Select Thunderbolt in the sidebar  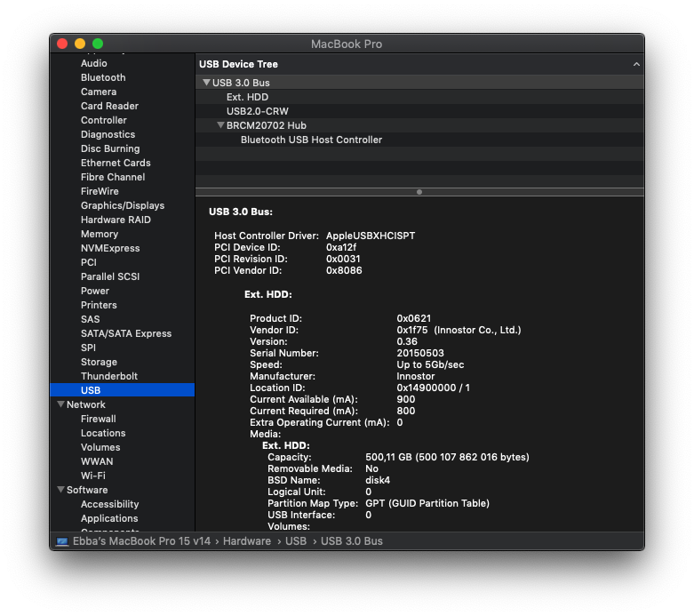[x=109, y=376]
